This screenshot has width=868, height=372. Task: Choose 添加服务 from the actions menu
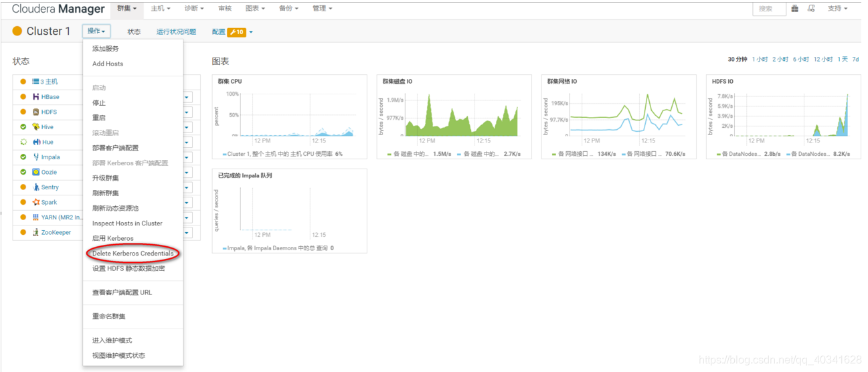(106, 49)
